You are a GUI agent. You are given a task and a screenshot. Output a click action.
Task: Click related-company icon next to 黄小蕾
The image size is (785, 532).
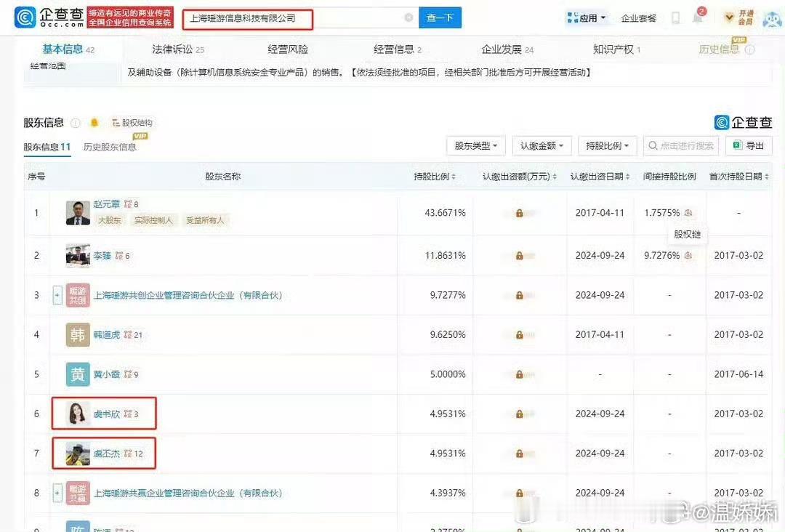pos(128,374)
